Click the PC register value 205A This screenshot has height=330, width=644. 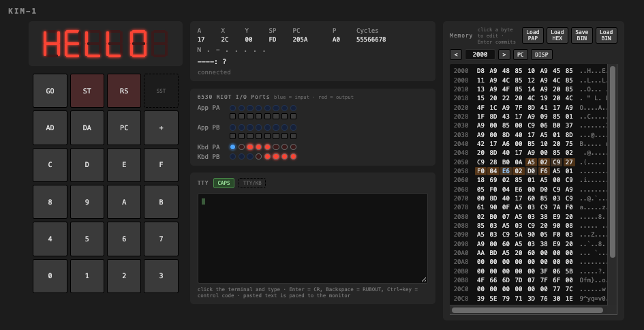(x=300, y=40)
